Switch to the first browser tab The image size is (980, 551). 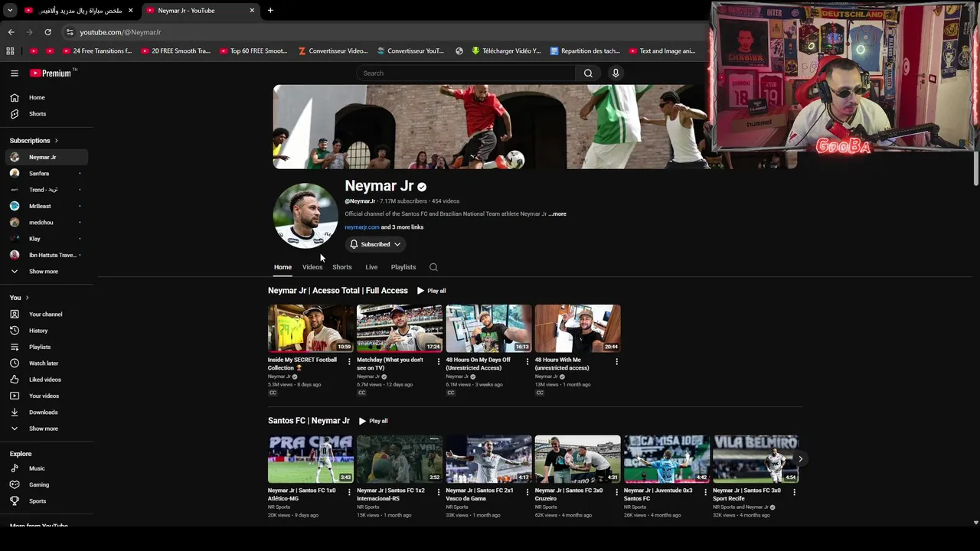point(79,11)
